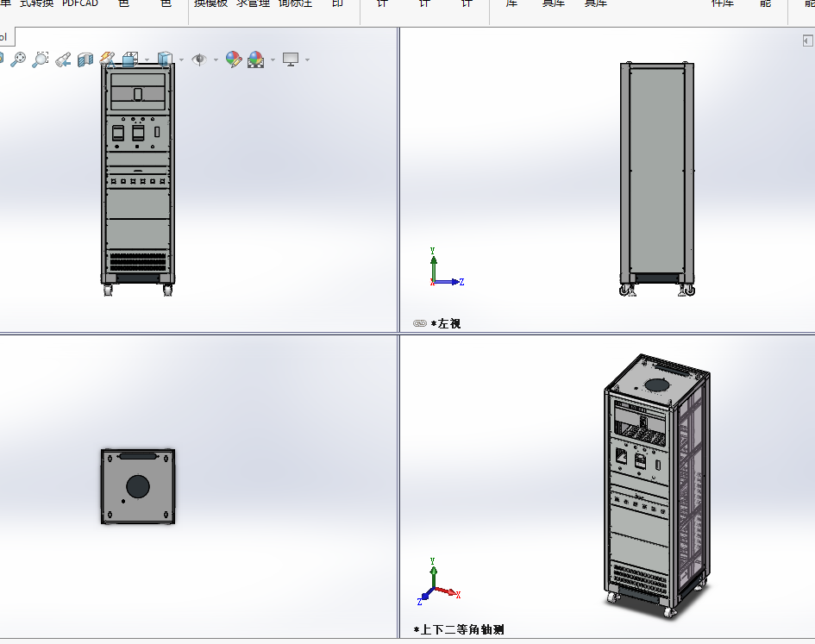
Task: Click the blue Z axis of the left-view triad
Action: coord(448,282)
